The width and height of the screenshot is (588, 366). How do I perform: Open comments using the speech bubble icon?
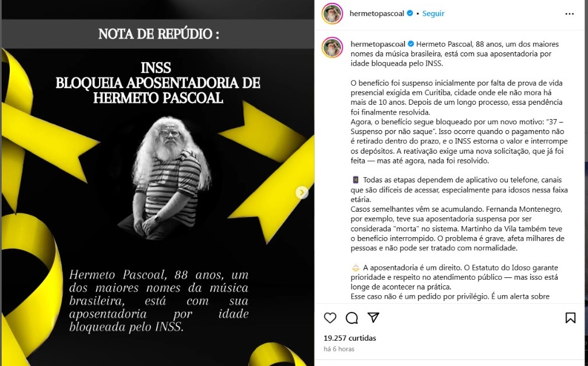tap(352, 318)
